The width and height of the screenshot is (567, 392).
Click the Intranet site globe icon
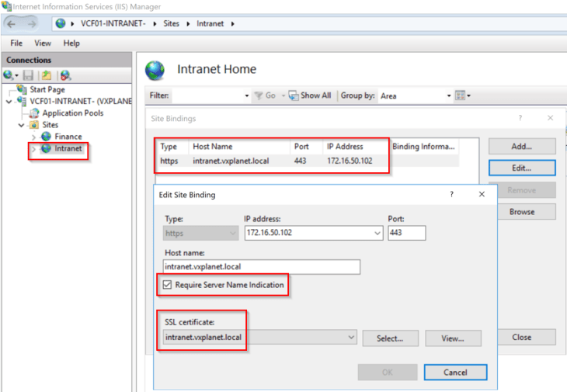pyautogui.click(x=46, y=148)
